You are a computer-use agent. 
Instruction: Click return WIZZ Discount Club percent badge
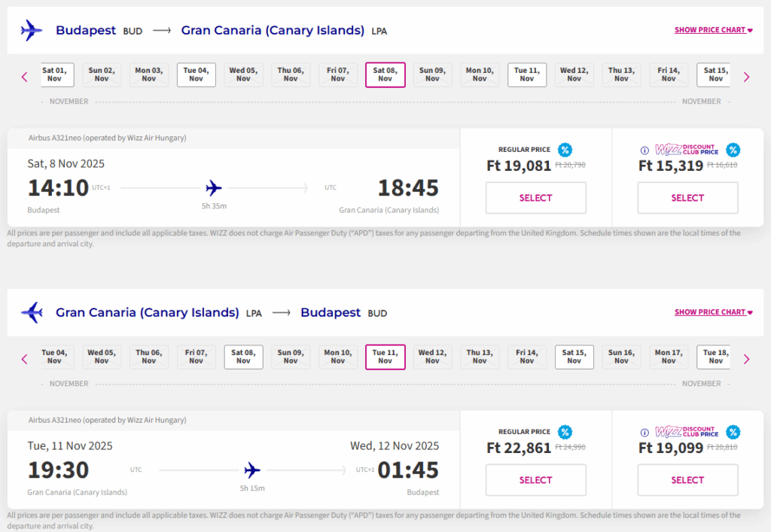coord(733,432)
